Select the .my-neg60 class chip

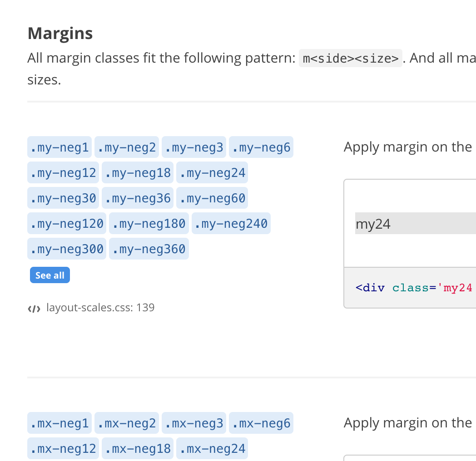(212, 197)
